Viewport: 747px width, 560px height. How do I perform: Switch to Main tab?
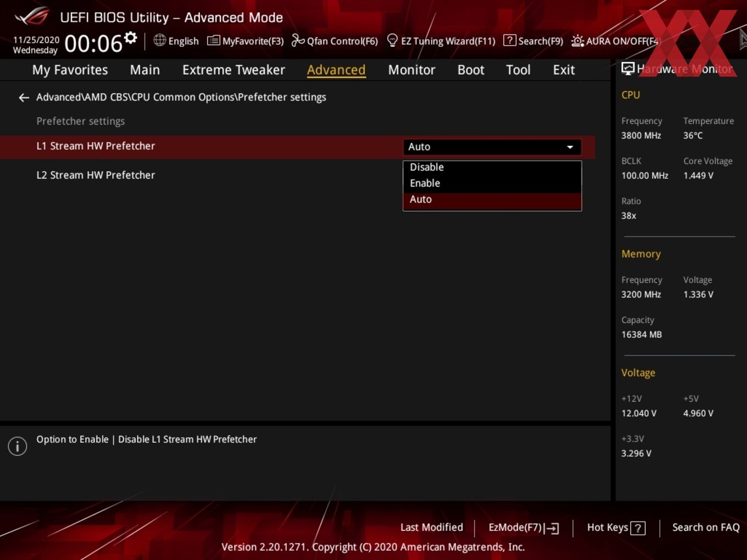(x=145, y=70)
